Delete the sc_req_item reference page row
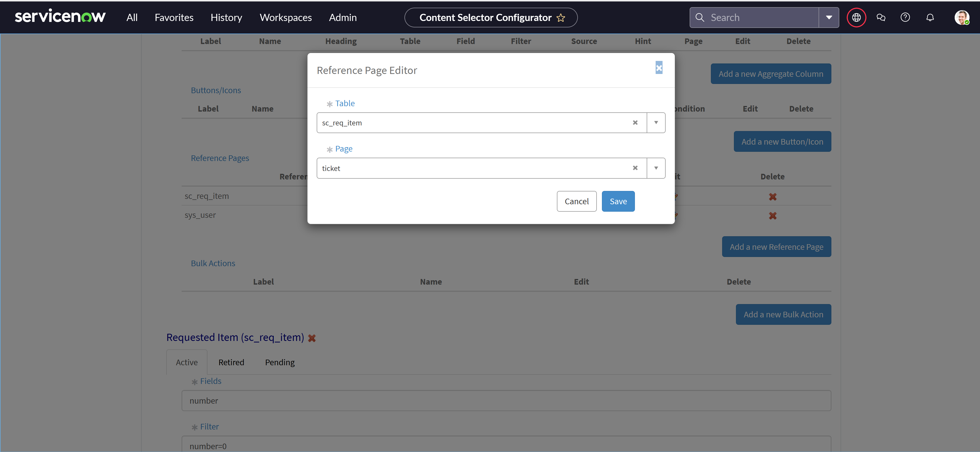Screen dimensions: 980x452 (773, 197)
